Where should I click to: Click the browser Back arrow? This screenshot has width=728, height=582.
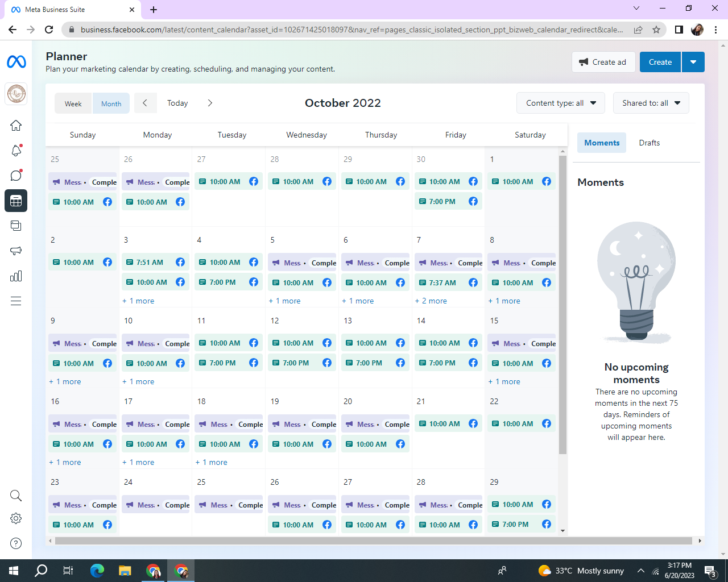pos(13,30)
